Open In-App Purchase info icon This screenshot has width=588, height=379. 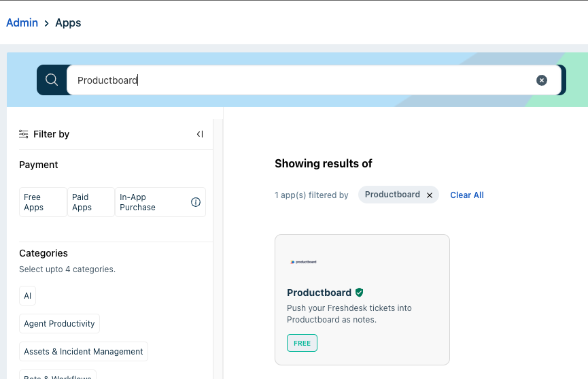click(x=196, y=202)
